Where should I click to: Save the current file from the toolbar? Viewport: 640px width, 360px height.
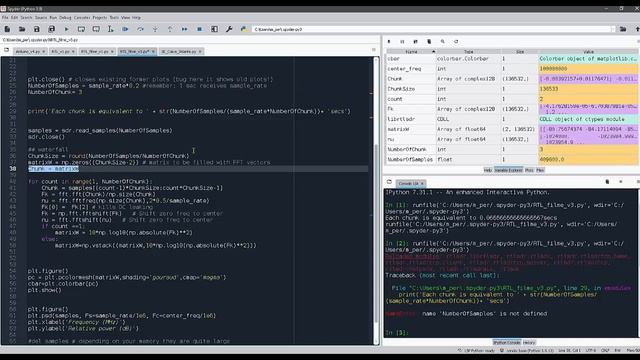click(37, 29)
